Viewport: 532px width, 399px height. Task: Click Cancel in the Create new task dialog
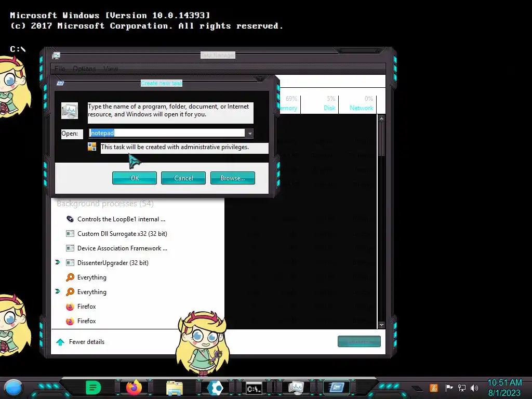tap(183, 178)
